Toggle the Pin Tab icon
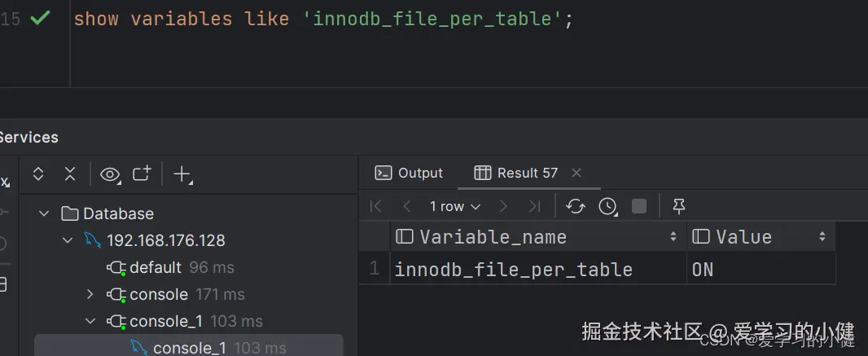868x356 pixels. [678, 206]
